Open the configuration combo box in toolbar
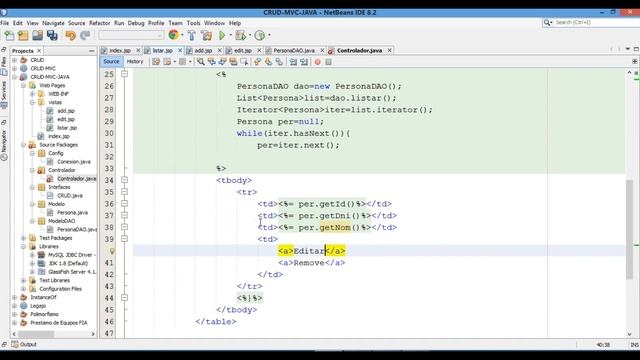640x360 pixels. 131,36
